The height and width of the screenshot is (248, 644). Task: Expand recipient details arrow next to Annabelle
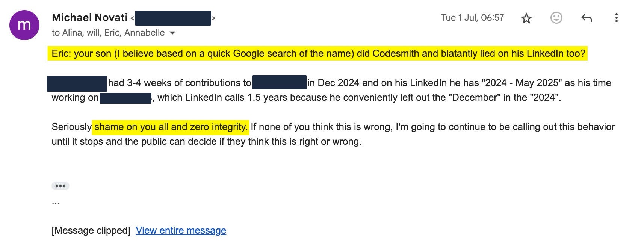click(x=172, y=33)
